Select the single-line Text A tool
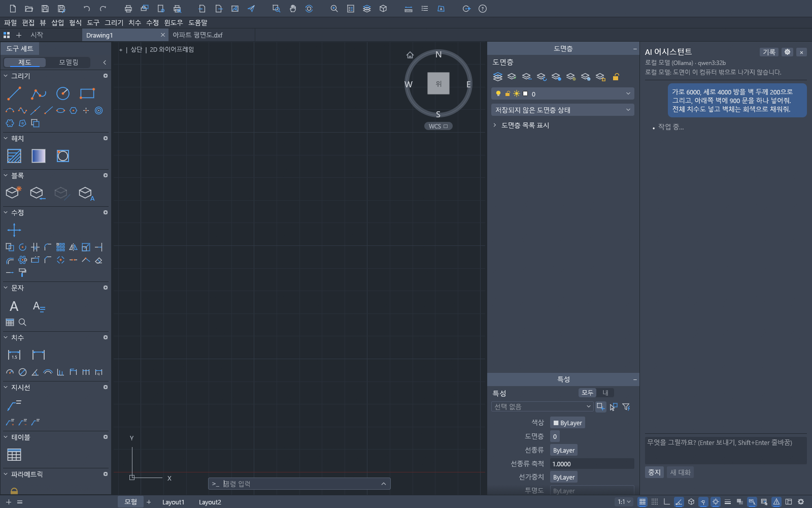Screen dimensions: 812x508 (x=14, y=306)
